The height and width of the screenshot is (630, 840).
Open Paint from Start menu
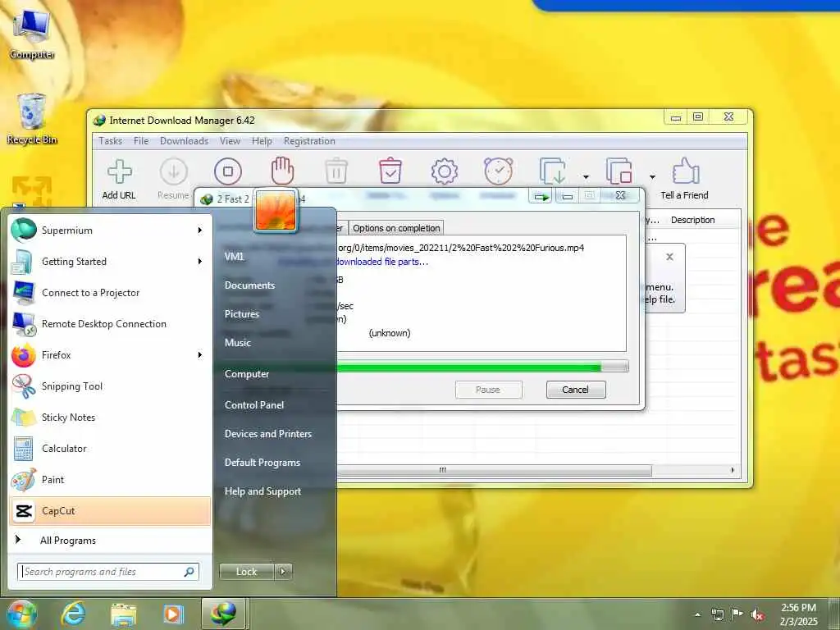point(111,479)
